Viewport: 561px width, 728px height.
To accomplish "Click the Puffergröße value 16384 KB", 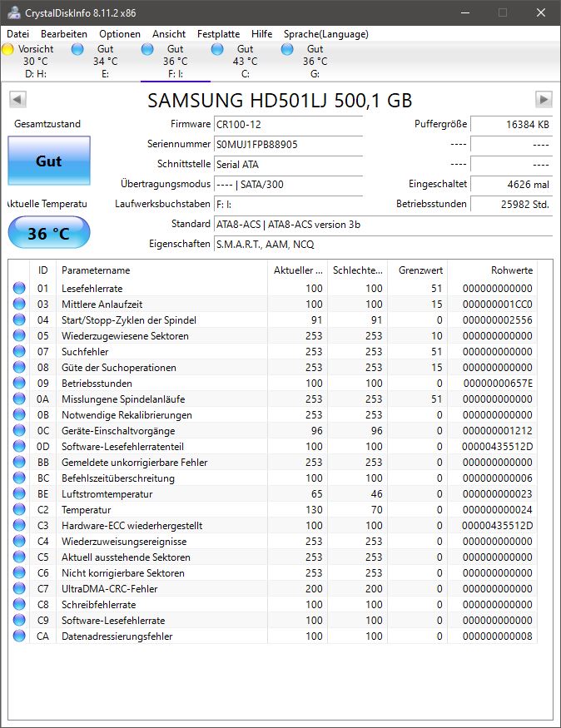I will pos(511,125).
